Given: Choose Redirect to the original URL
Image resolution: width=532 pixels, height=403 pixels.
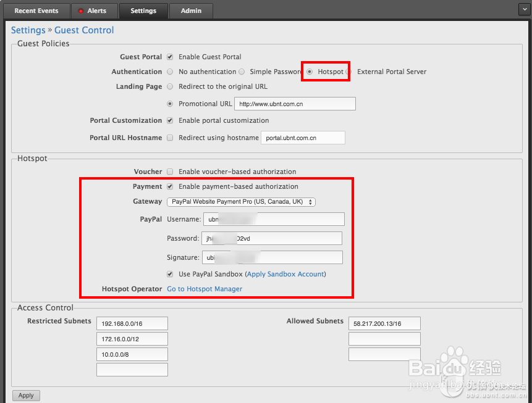Looking at the screenshot, I should point(170,87).
